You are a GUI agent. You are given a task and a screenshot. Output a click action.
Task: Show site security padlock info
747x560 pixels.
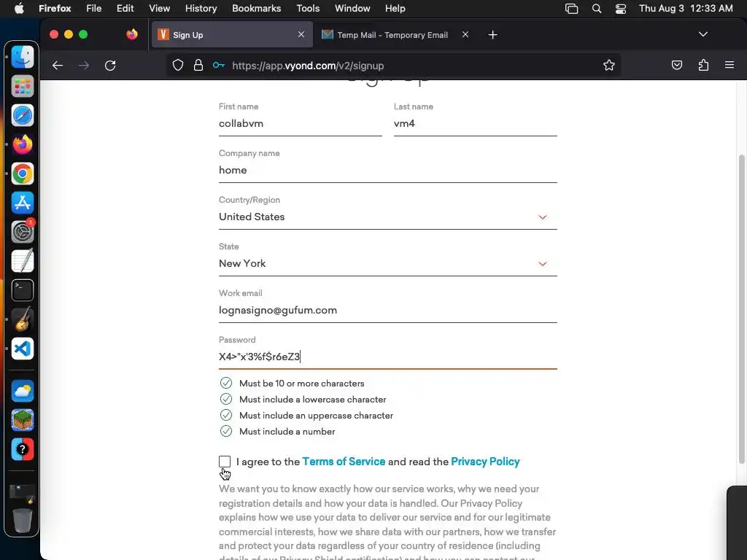[198, 66]
